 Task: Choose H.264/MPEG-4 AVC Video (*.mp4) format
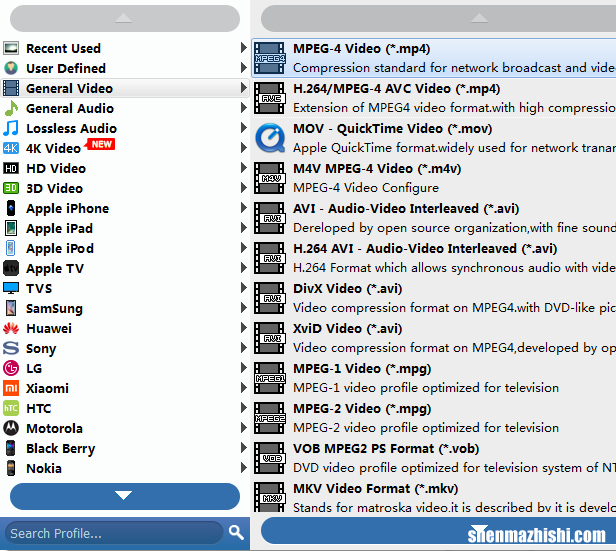coord(396,88)
